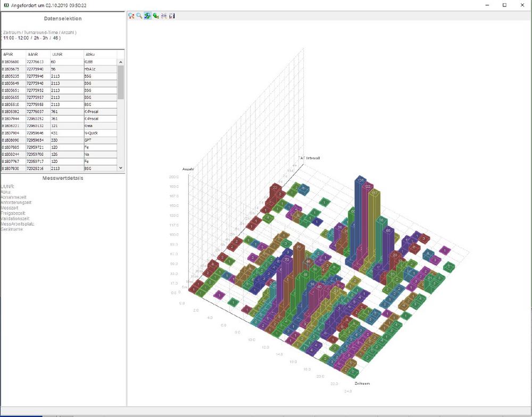Viewport: 532px width, 417px height.
Task: Sort table by AANR column header
Action: pyautogui.click(x=38, y=54)
